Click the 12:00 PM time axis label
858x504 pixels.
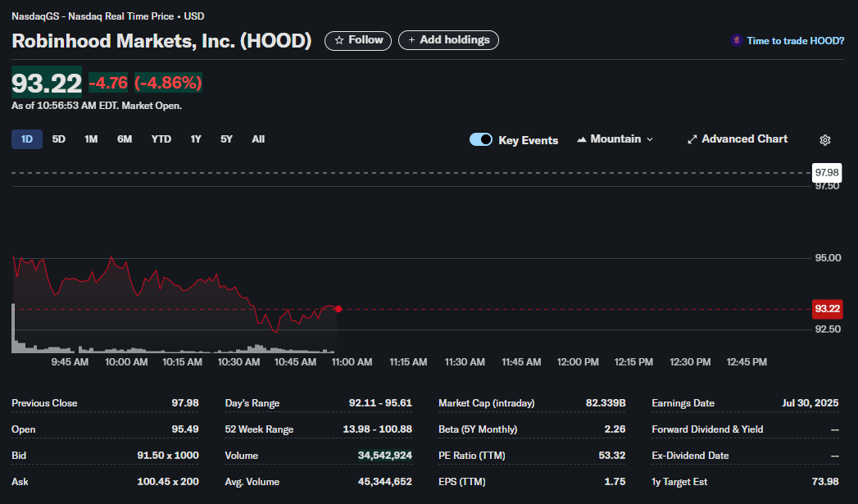pyautogui.click(x=578, y=361)
